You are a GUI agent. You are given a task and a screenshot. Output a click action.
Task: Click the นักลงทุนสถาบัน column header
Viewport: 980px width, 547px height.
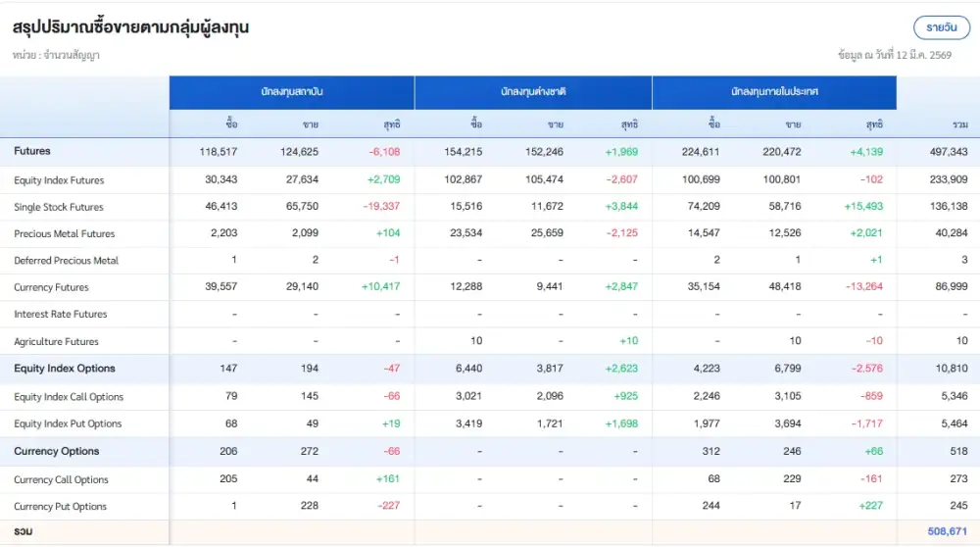pos(292,91)
